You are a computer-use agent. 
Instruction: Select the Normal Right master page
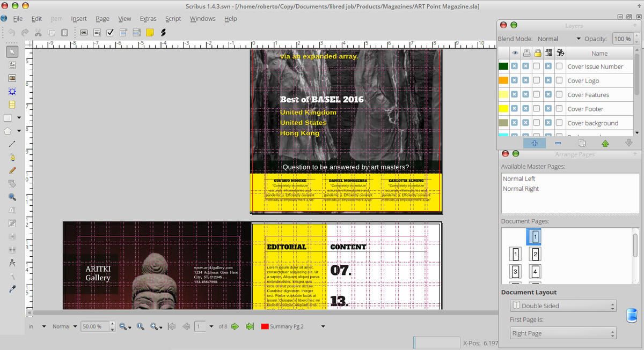(521, 189)
